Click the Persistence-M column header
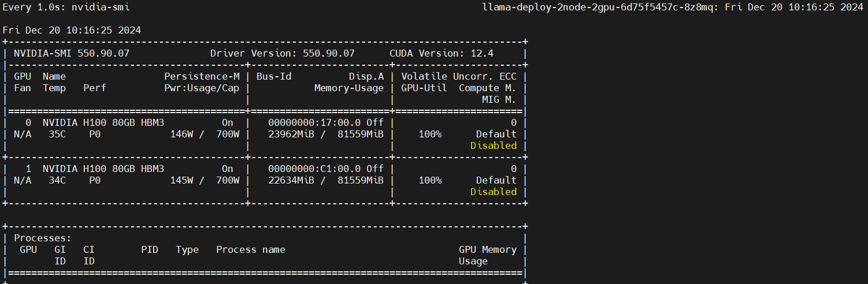The image size is (868, 284). tap(202, 76)
